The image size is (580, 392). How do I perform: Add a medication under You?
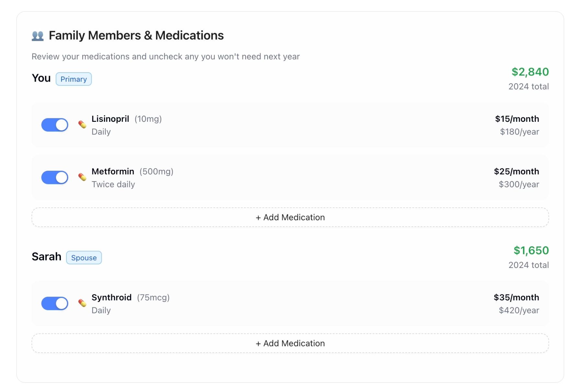pos(290,217)
